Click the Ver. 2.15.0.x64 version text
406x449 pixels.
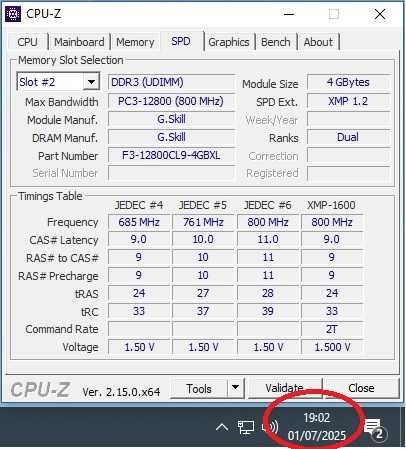pyautogui.click(x=121, y=392)
